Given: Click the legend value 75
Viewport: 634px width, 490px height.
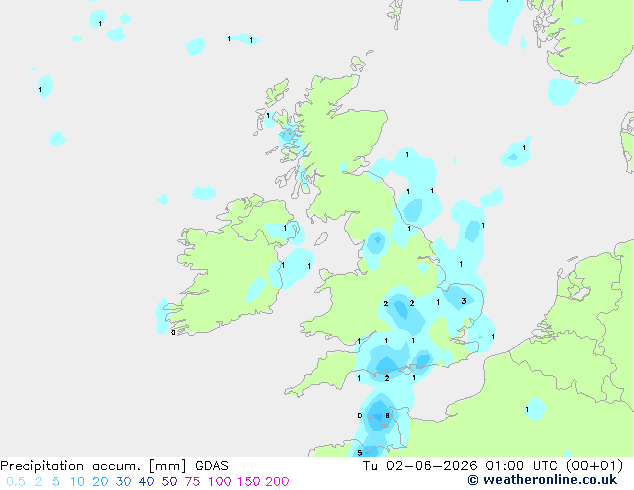Looking at the screenshot, I should click(x=192, y=482).
